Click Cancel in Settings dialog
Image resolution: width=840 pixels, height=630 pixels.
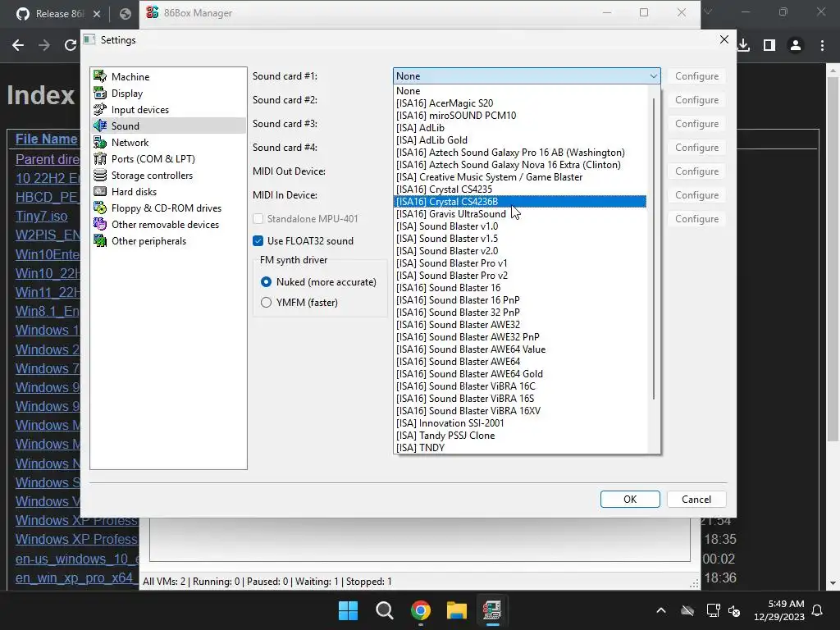tap(696, 500)
